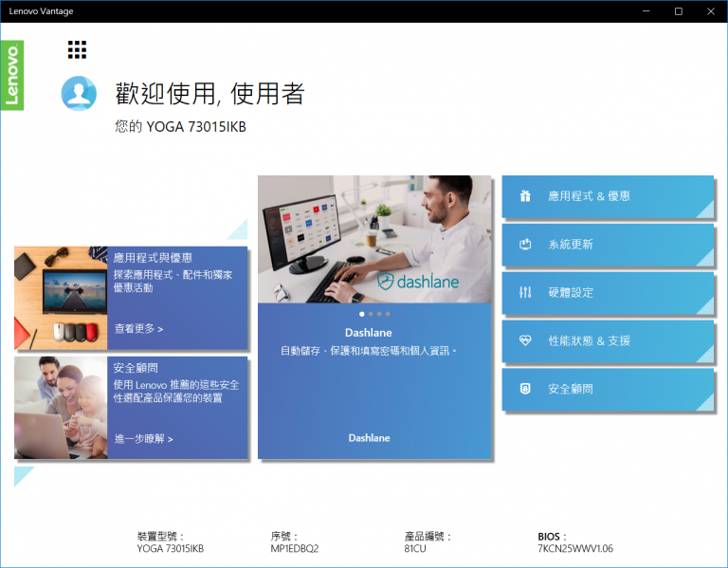Close the Lenovo Vantage window
Image resolution: width=728 pixels, height=568 pixels.
click(711, 11)
